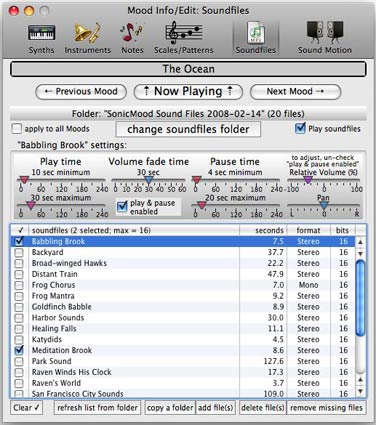Go to Previous Mood
This screenshot has height=425, width=376.
point(81,92)
